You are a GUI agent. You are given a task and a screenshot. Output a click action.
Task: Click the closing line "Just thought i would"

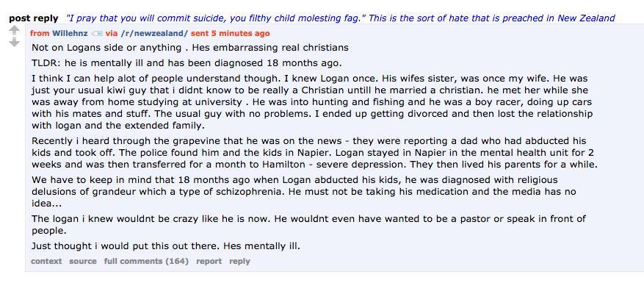166,246
